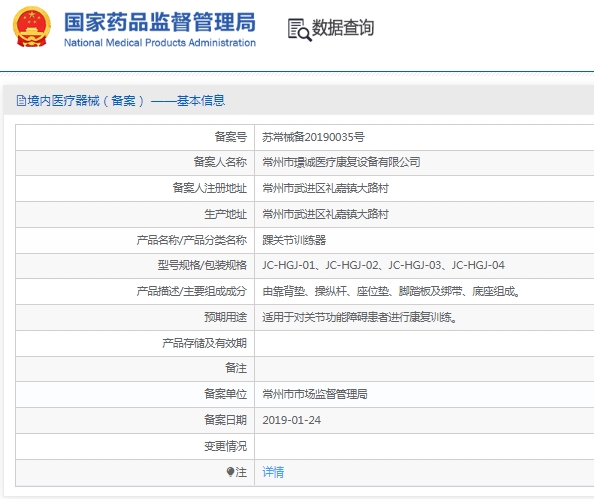Click the description 由靠背垫、操纵杆、座位垫
Image resolution: width=594 pixels, height=499 pixels.
coord(391,291)
